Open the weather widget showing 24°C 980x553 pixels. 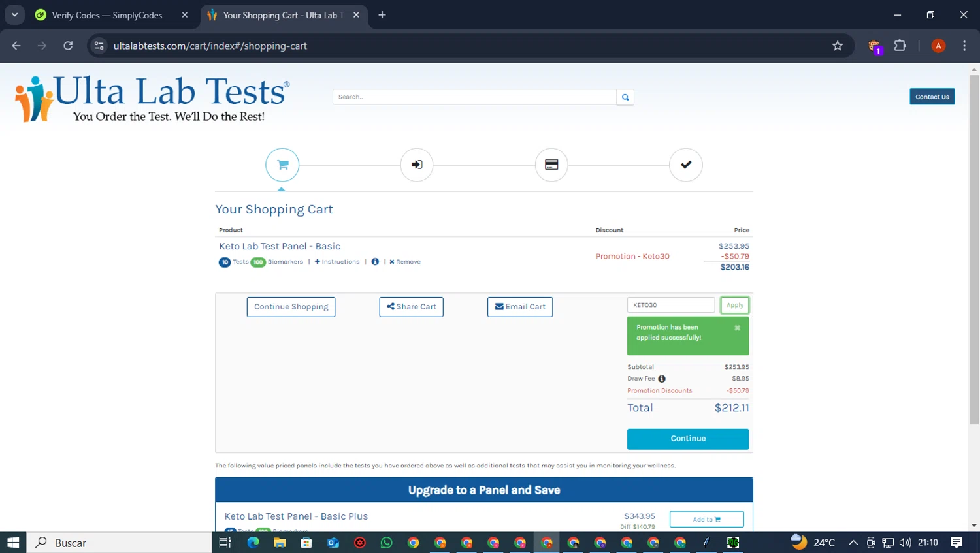tap(813, 543)
